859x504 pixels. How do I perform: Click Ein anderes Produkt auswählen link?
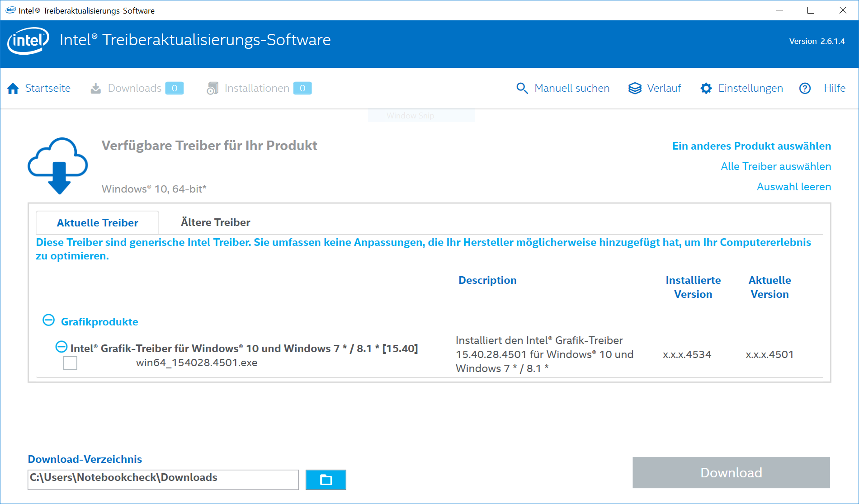pyautogui.click(x=751, y=146)
